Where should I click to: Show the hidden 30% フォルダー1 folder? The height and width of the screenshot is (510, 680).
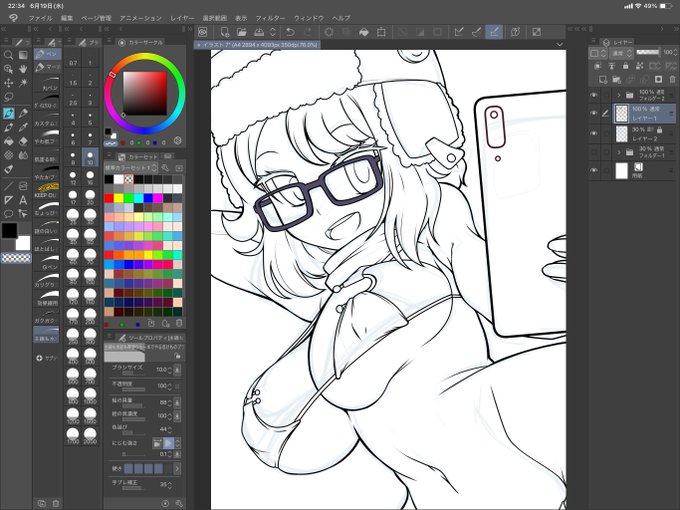tap(594, 152)
